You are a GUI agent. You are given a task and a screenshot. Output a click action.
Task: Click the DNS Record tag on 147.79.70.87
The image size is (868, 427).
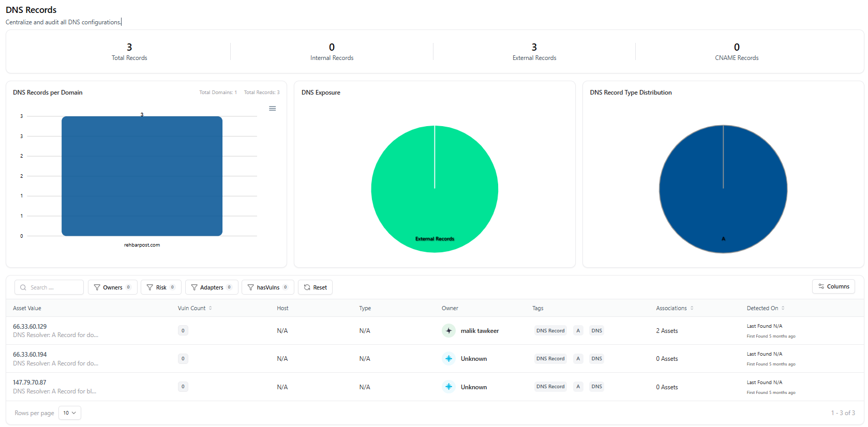point(550,387)
